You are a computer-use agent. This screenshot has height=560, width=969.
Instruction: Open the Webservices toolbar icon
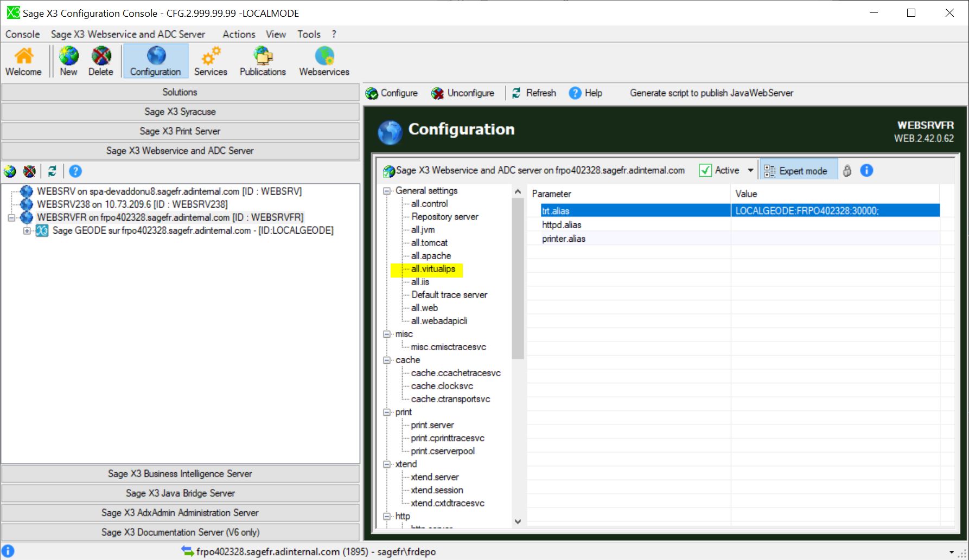coord(324,56)
